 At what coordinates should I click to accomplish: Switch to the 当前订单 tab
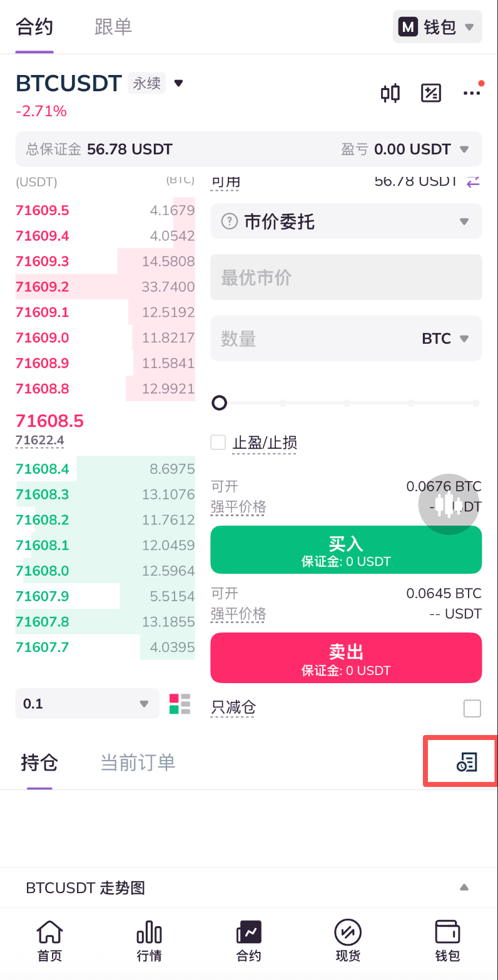tap(138, 762)
